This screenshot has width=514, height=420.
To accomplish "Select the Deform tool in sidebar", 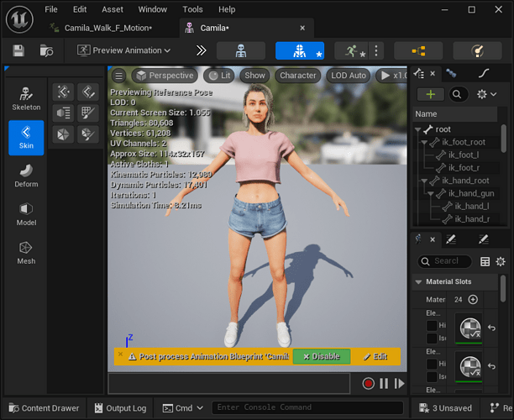I will [26, 176].
